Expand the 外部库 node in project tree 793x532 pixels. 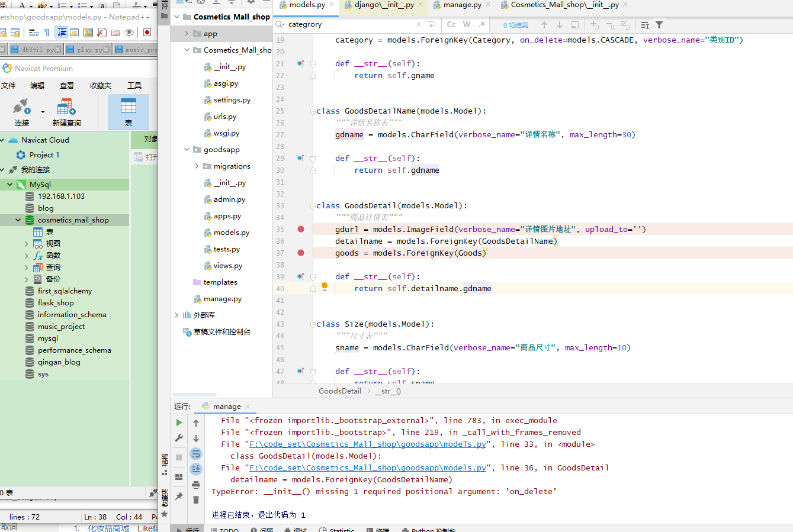tap(176, 315)
